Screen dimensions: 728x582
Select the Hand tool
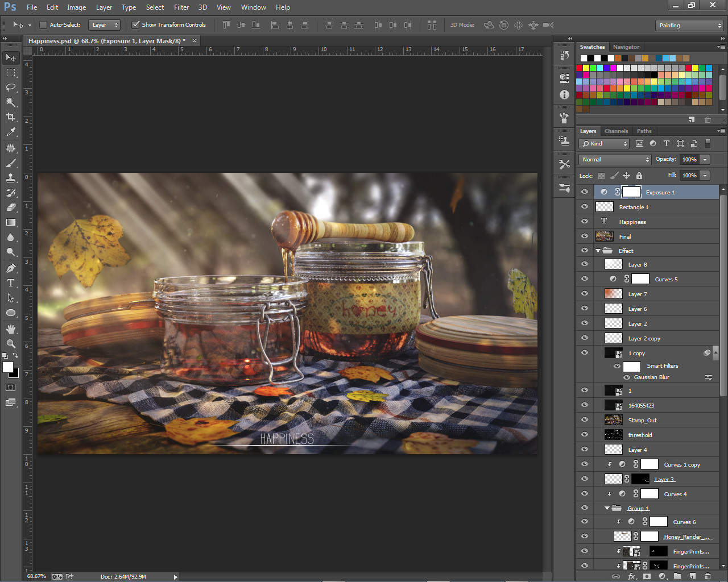click(x=11, y=329)
